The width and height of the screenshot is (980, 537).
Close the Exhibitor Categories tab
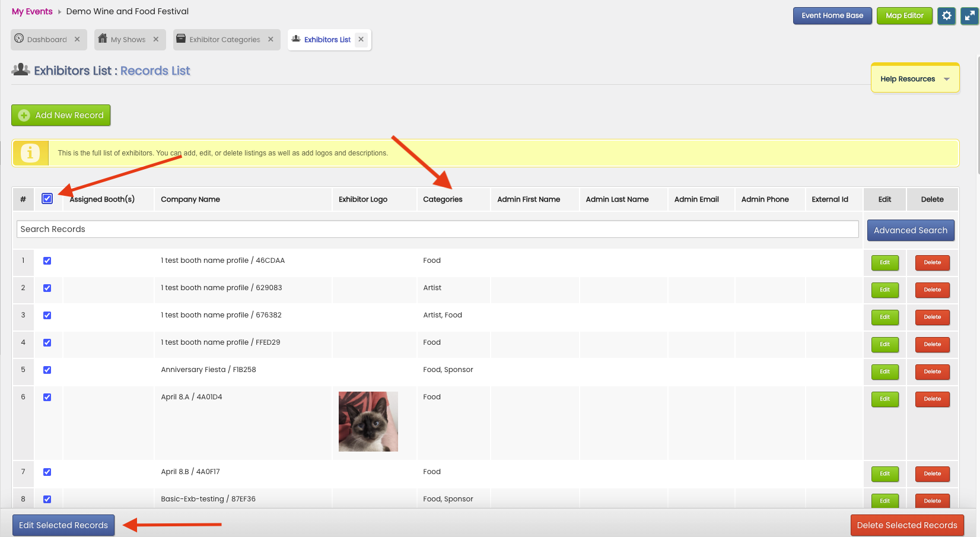pos(271,40)
